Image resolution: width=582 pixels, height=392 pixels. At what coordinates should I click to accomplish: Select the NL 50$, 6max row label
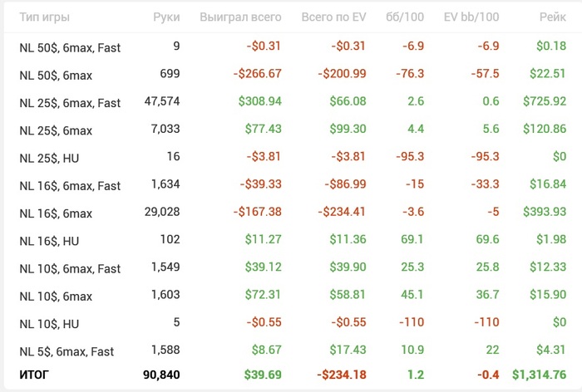click(x=56, y=76)
